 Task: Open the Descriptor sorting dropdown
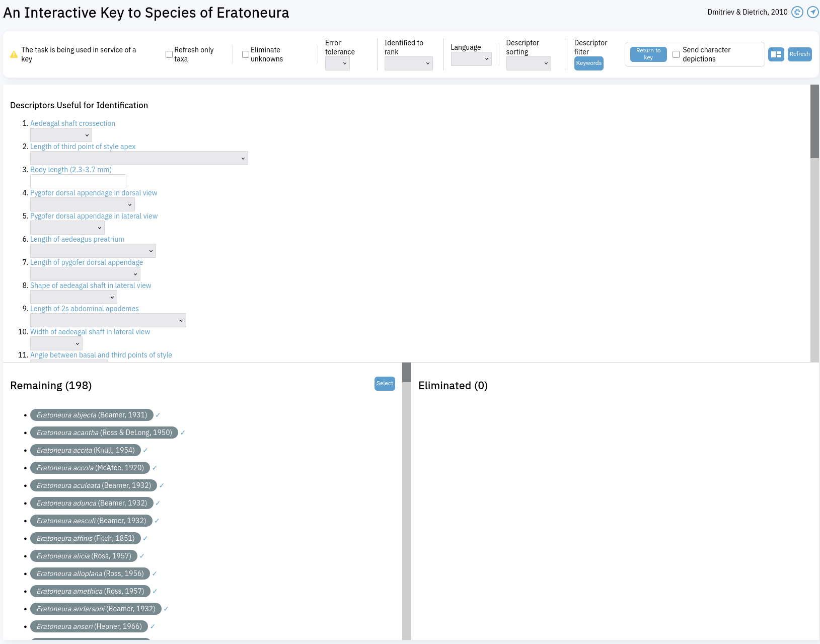click(528, 63)
